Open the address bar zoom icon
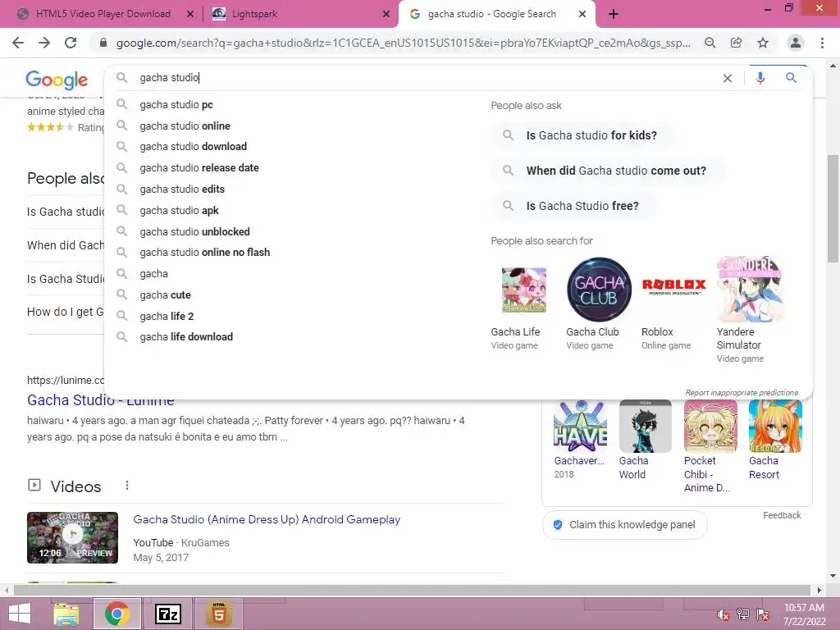The width and height of the screenshot is (840, 630). (710, 43)
